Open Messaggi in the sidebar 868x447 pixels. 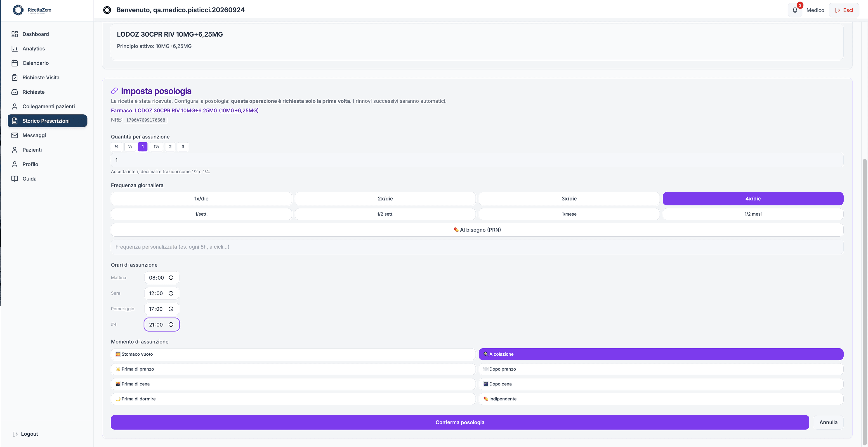47,135
